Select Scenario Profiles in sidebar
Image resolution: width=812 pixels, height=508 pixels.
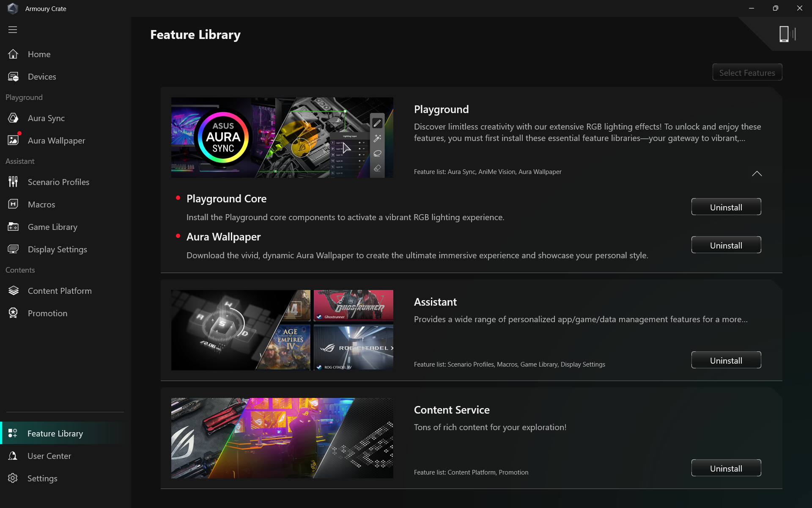(66, 182)
